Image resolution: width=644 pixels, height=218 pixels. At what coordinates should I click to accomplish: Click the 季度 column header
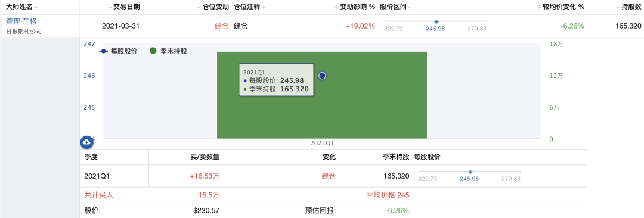pos(91,157)
